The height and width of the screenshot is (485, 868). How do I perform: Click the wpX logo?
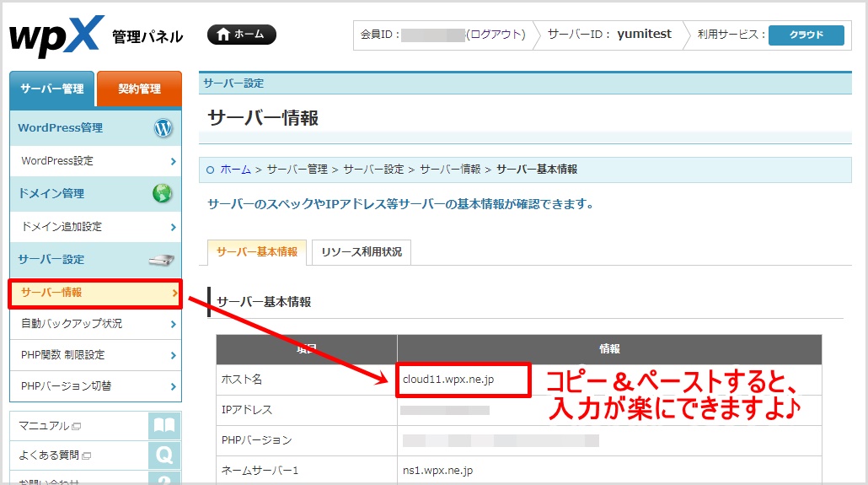(x=57, y=36)
